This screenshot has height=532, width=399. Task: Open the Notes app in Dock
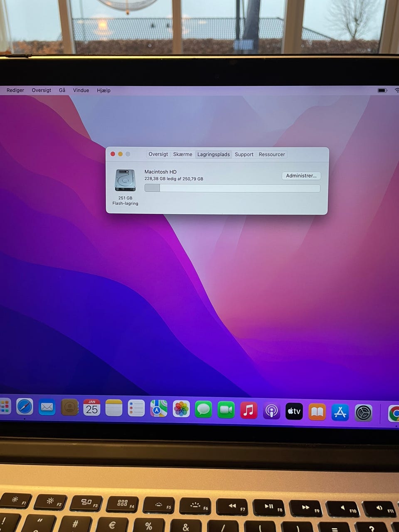pos(114,408)
